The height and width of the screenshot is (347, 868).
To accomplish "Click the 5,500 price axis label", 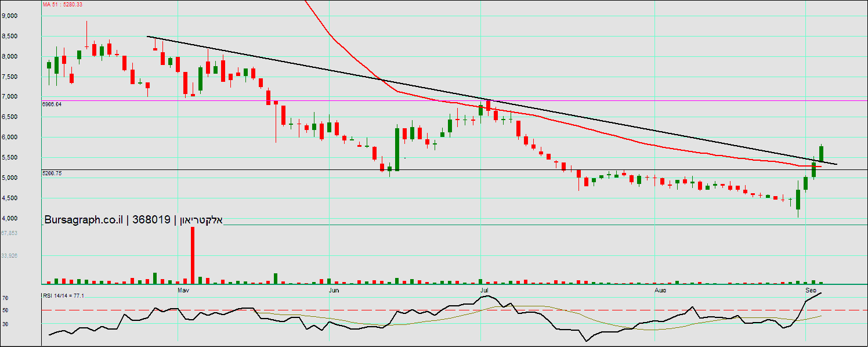I will click(10, 157).
